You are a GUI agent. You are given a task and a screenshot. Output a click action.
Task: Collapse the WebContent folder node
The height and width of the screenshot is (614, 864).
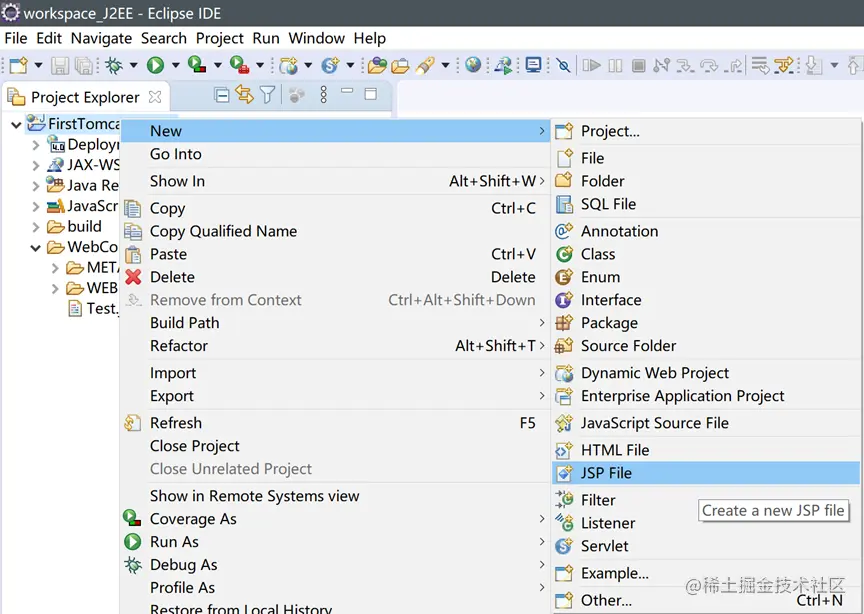coord(36,248)
